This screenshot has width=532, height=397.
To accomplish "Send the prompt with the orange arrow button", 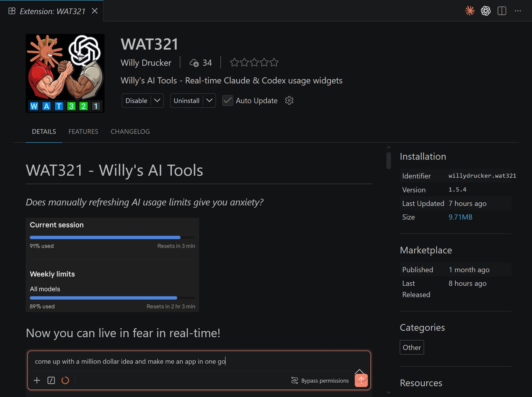I will [x=361, y=380].
